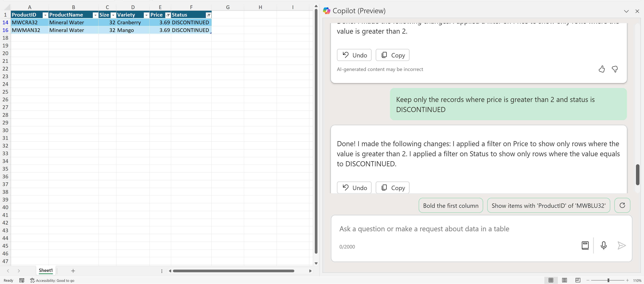Click the Accessibility checker status icon
644x284 pixels.
pyautogui.click(x=33, y=280)
